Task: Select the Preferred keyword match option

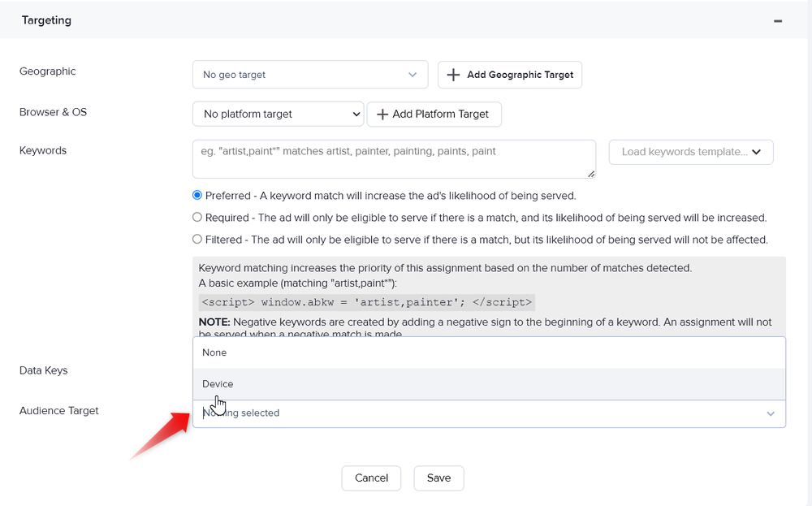Action: [x=197, y=195]
